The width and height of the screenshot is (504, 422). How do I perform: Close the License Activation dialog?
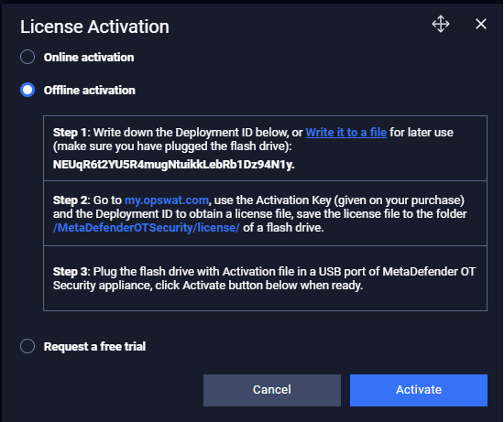(x=481, y=24)
